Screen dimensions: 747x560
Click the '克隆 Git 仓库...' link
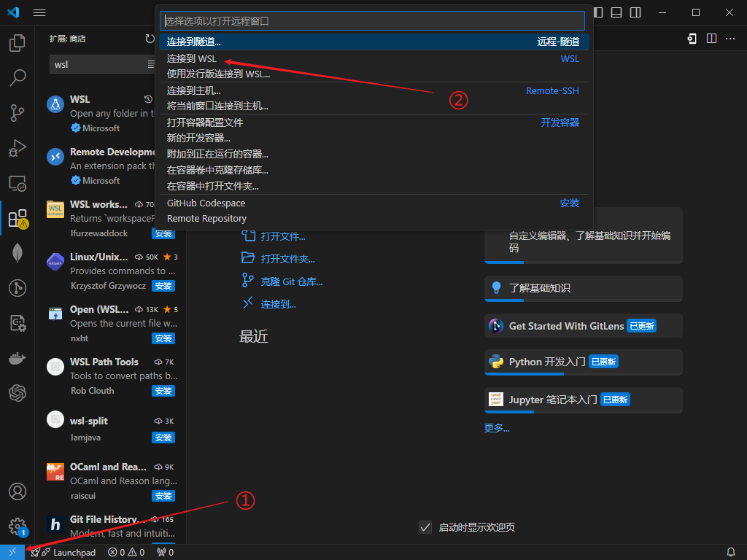(x=291, y=281)
